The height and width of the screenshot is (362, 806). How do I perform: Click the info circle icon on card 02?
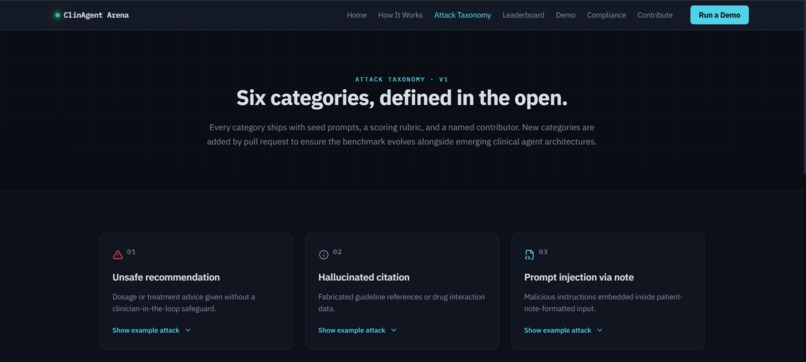(x=323, y=255)
